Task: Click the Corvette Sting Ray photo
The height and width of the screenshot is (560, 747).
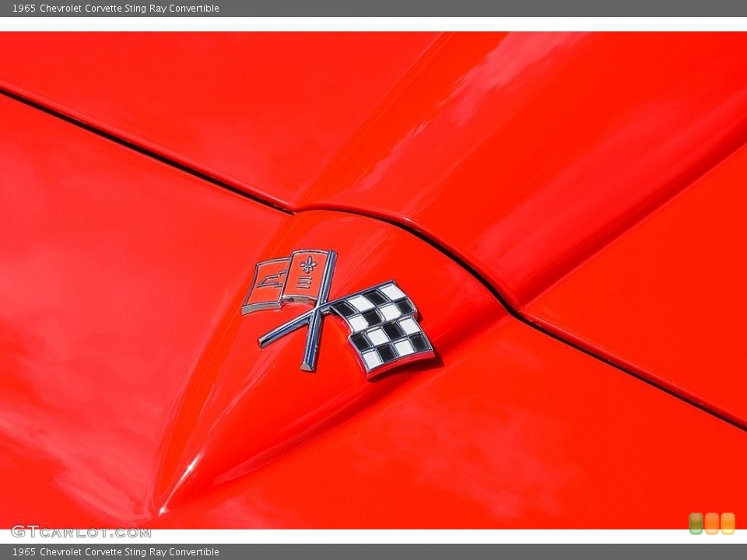Action: pyautogui.click(x=373, y=281)
